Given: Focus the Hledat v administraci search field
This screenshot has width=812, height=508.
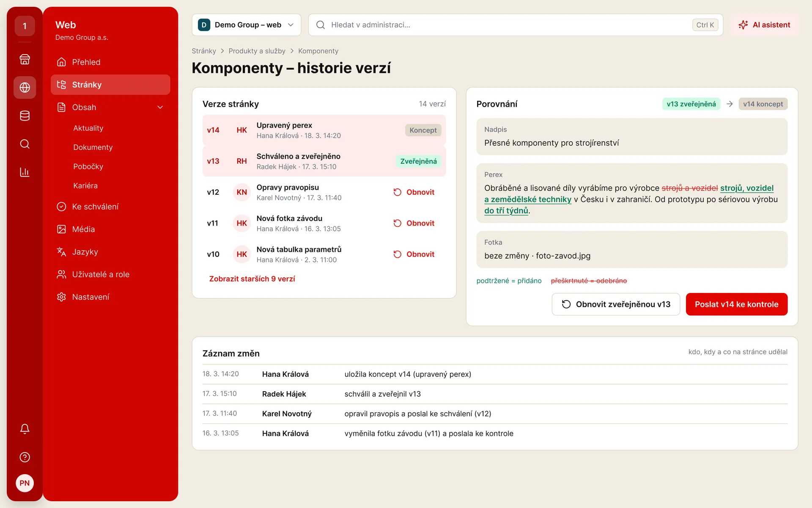Looking at the screenshot, I should (x=516, y=25).
